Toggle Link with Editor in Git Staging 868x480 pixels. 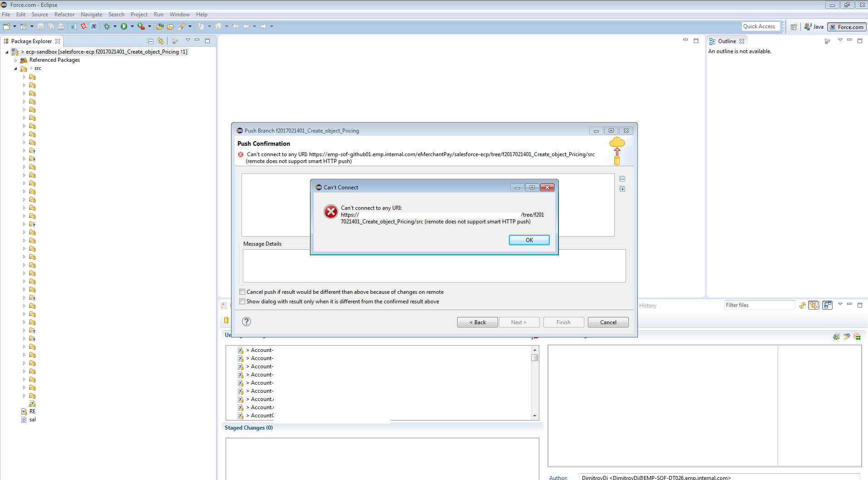pos(814,305)
